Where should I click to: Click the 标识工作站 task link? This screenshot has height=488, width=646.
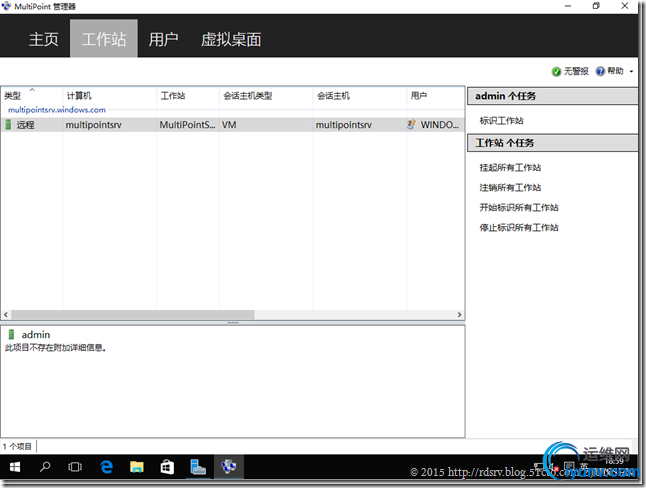(501, 121)
